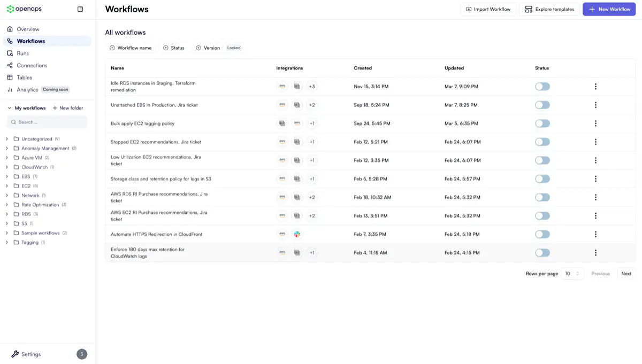Image resolution: width=642 pixels, height=364 pixels.
Task: Open the Tables section
Action: point(25,77)
